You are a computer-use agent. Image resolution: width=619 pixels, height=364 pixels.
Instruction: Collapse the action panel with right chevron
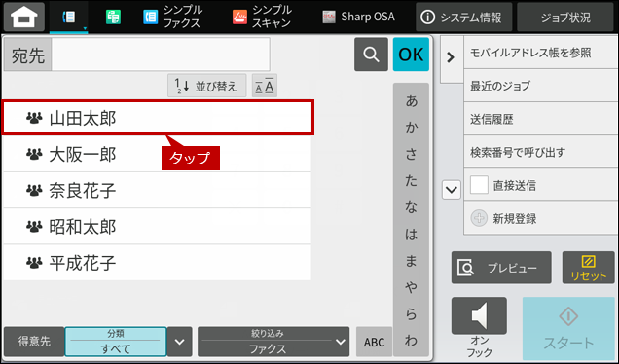pyautogui.click(x=451, y=58)
